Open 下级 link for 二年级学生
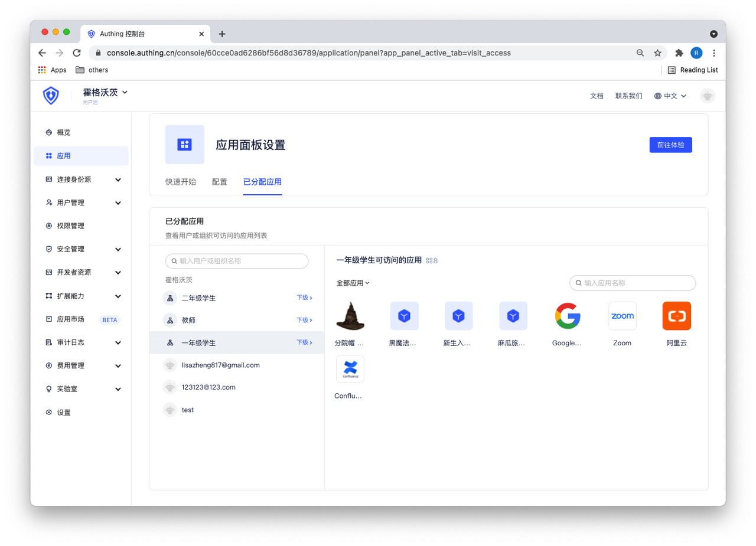The width and height of the screenshot is (756, 546). [x=304, y=297]
